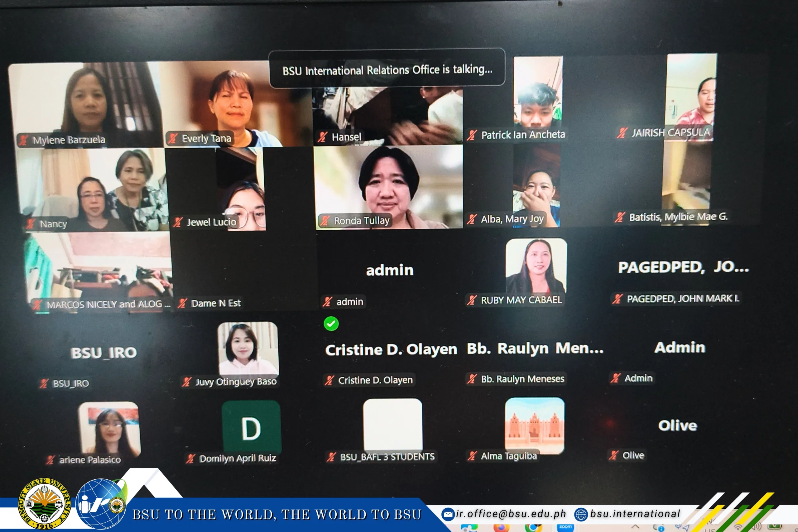This screenshot has height=532, width=798.
Task: Click the blue globe website icon
Action: point(580,514)
